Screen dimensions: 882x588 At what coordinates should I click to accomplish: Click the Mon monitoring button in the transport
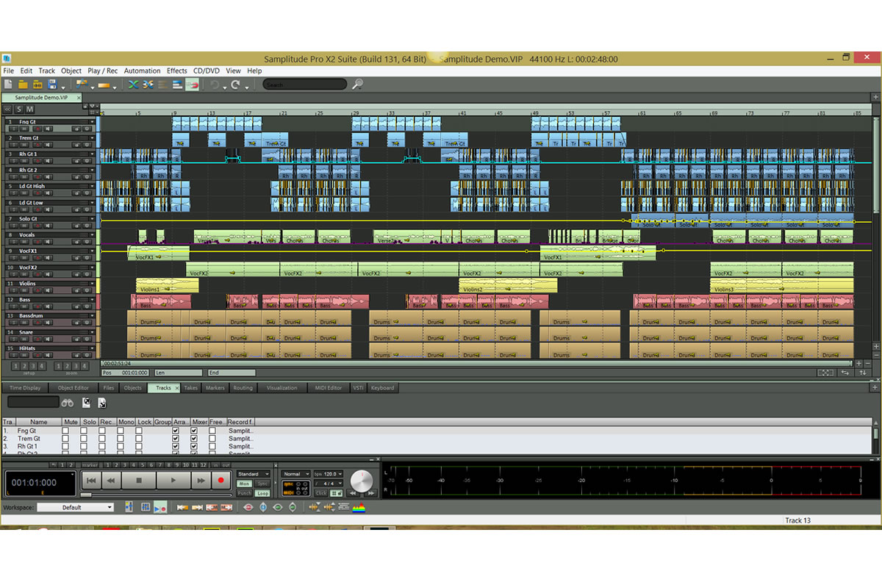click(x=245, y=482)
